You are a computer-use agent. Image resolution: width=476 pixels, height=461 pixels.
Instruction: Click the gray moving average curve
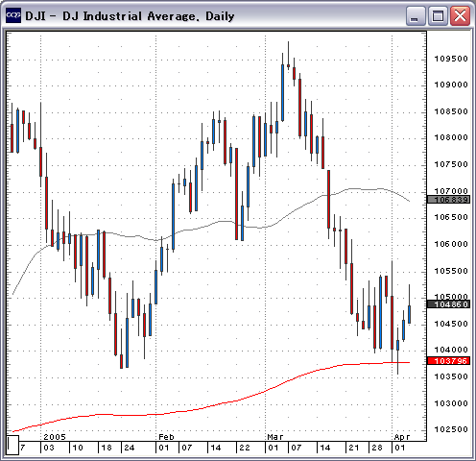tap(224, 222)
